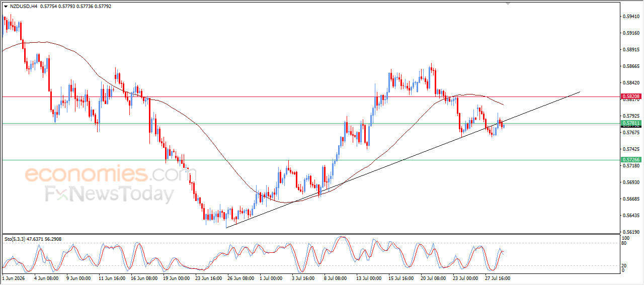The width and height of the screenshot is (644, 285).
Task: Click the 19 Jun 00:00 time label
Action: click(176, 277)
